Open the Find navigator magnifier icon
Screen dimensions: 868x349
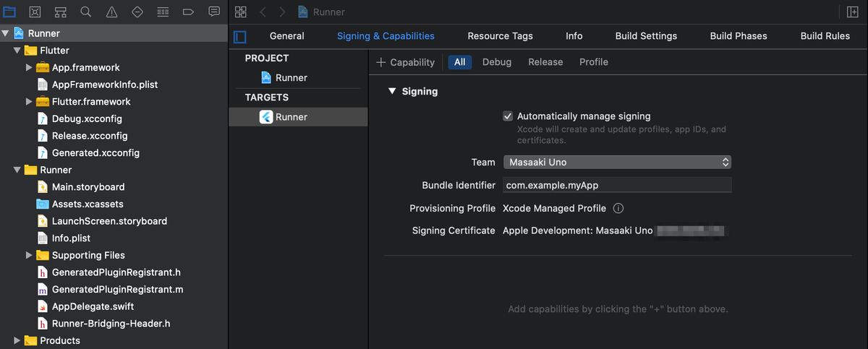[x=86, y=12]
